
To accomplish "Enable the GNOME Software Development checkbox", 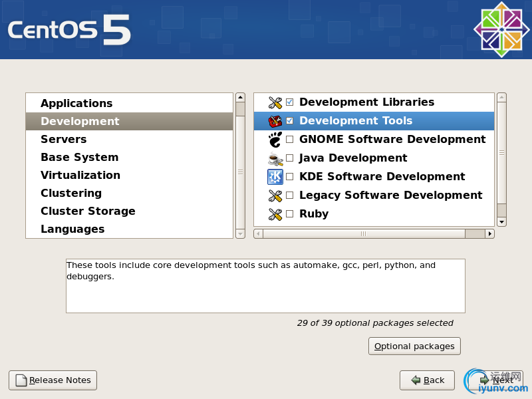I will [290, 139].
